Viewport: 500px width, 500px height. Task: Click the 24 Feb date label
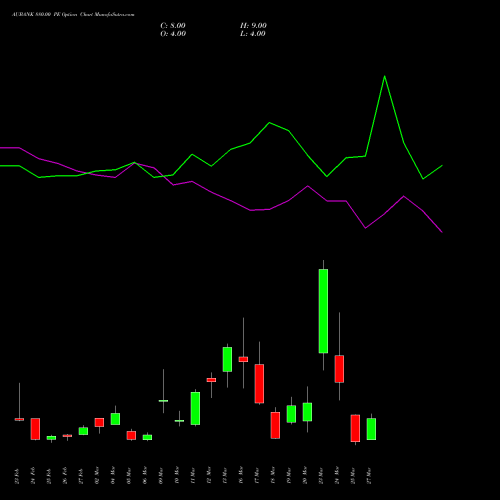coord(33,476)
